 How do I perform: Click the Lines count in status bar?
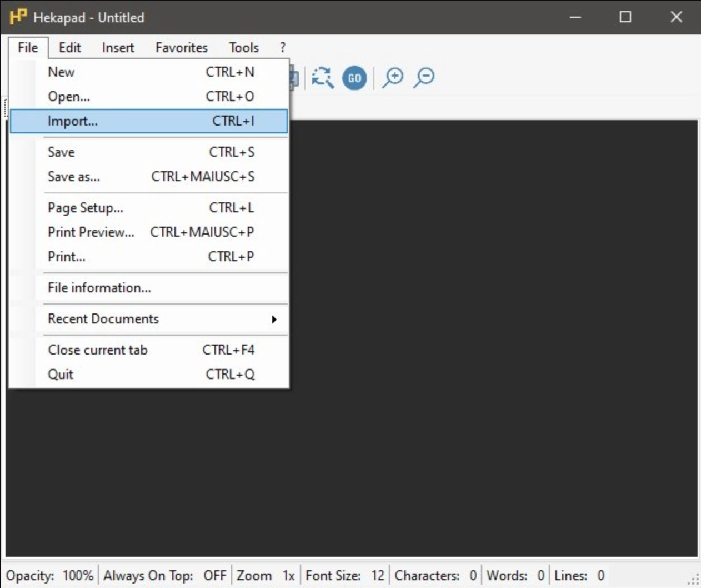tap(580, 575)
